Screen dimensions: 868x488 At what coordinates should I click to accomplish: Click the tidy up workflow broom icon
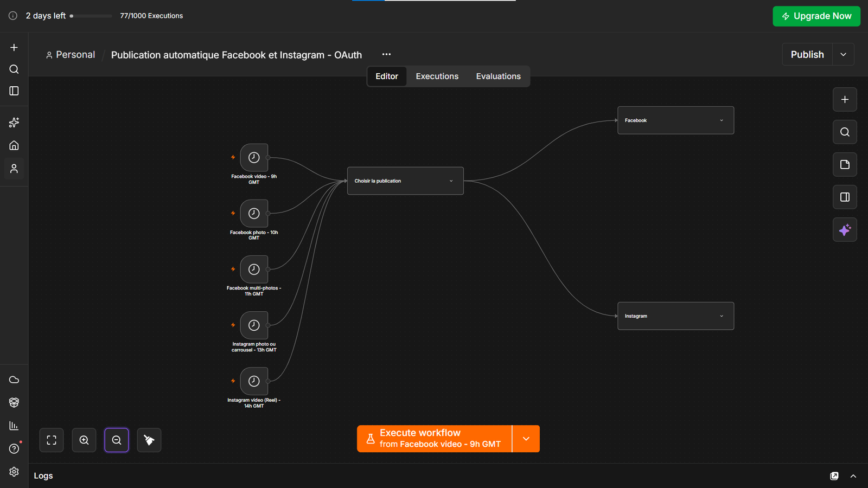149,440
